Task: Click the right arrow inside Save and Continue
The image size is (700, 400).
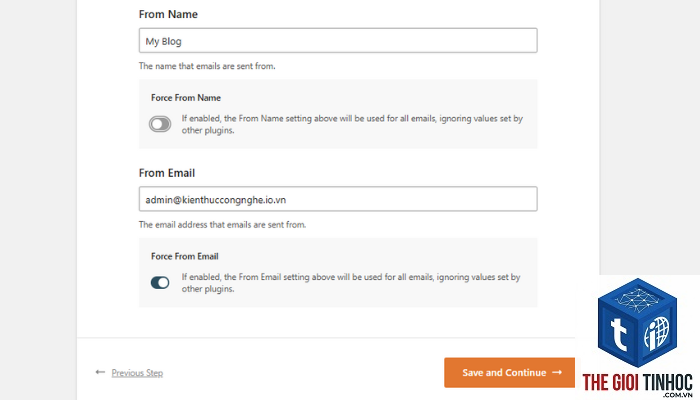Action: pos(557,372)
